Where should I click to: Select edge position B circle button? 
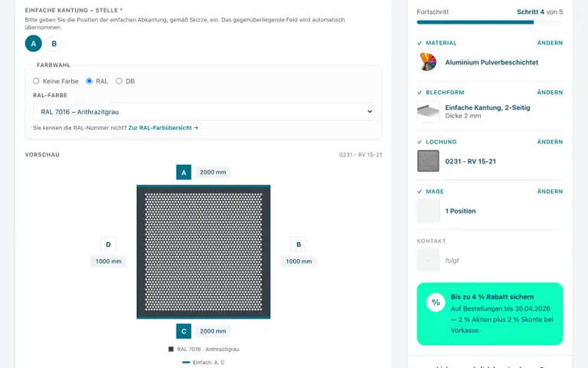pyautogui.click(x=54, y=44)
